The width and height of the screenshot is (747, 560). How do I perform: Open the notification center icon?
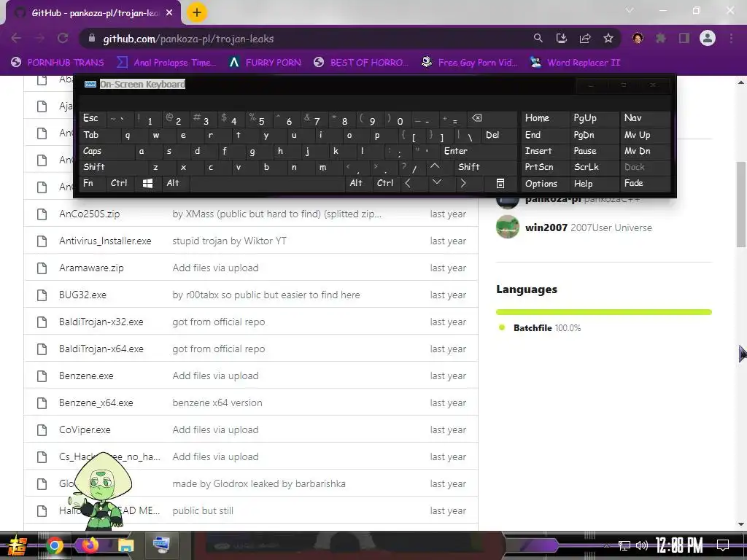[723, 545]
